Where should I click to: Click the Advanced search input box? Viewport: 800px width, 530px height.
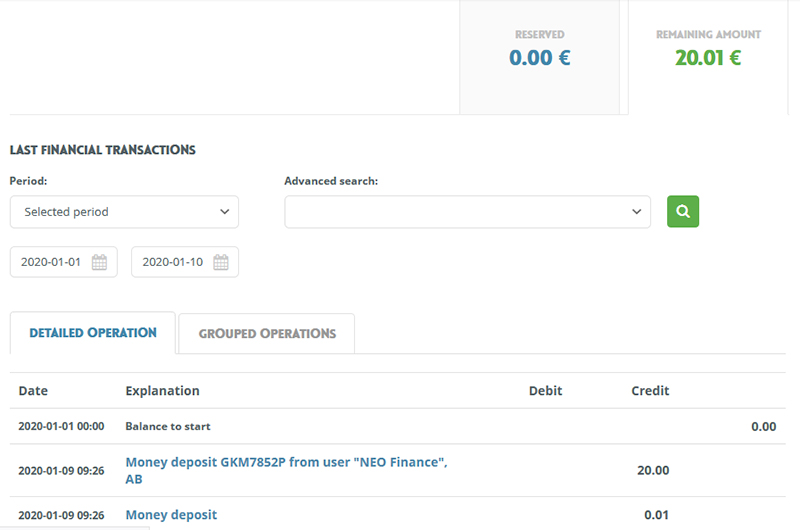pos(467,212)
